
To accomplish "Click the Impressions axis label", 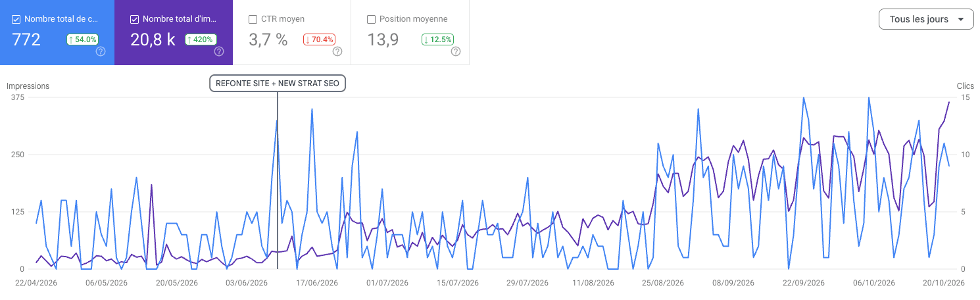I will 28,86.
